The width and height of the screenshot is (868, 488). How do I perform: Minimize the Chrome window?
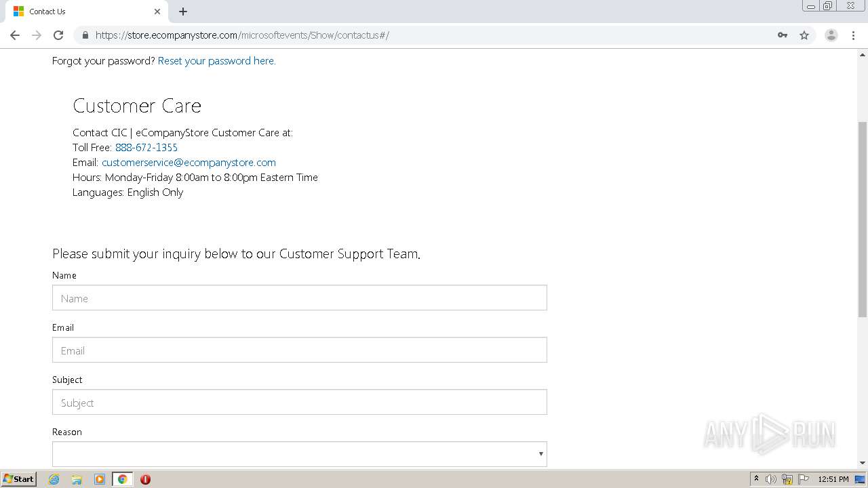[x=811, y=6]
